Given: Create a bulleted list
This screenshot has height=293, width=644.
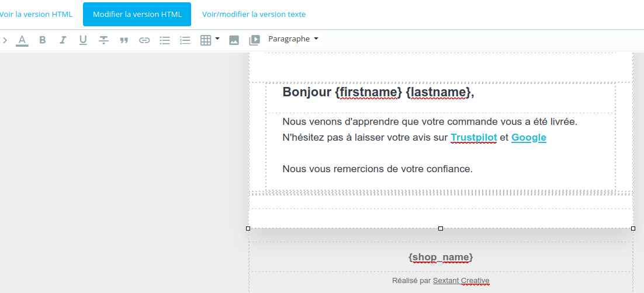Looking at the screenshot, I should pos(165,40).
